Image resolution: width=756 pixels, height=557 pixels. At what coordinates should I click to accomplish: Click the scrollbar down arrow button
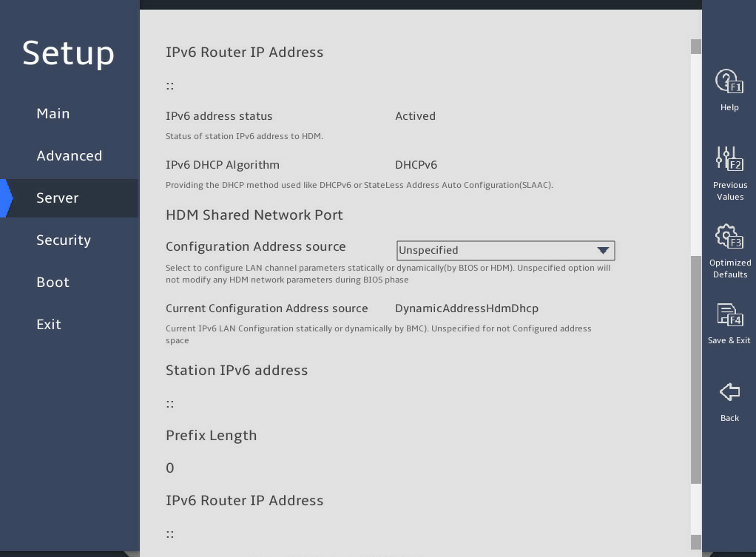[696, 542]
